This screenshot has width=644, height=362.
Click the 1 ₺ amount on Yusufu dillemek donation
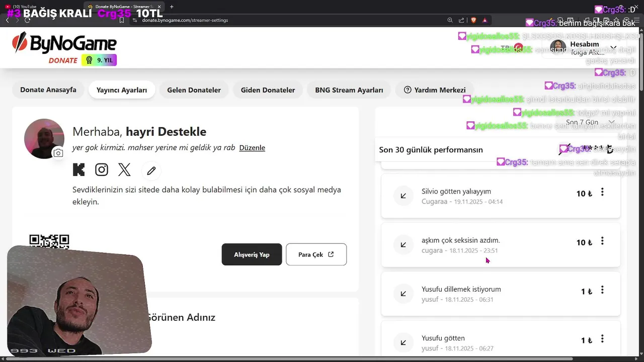click(x=587, y=292)
